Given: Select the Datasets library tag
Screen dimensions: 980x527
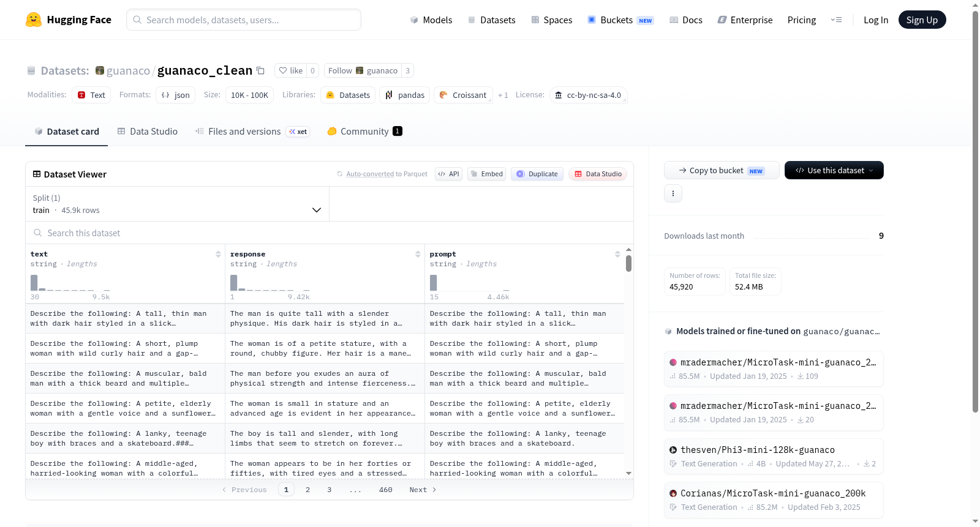Looking at the screenshot, I should [x=348, y=95].
